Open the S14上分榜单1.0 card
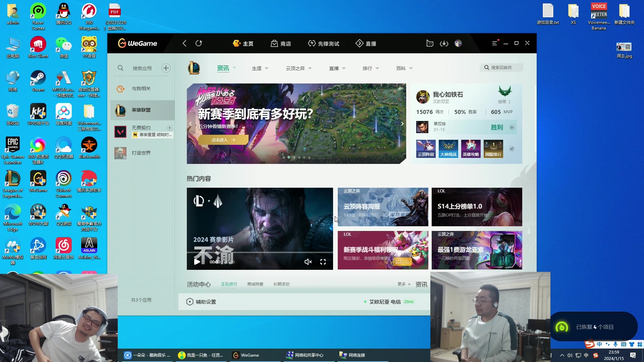Viewport: 644px width, 362px height. (x=477, y=207)
